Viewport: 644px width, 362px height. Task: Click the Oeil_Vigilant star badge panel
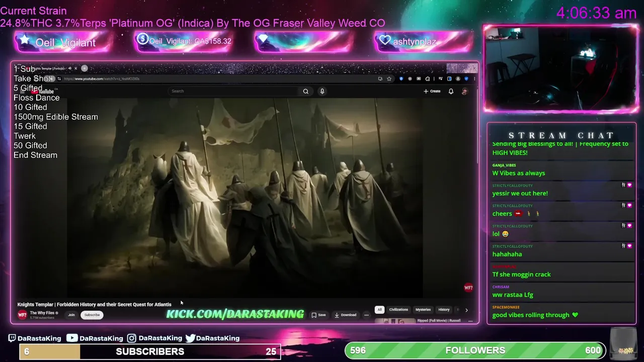(63, 42)
